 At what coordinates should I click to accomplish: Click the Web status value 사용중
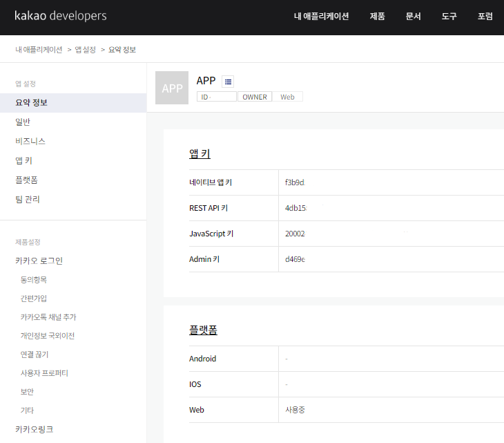(295, 410)
